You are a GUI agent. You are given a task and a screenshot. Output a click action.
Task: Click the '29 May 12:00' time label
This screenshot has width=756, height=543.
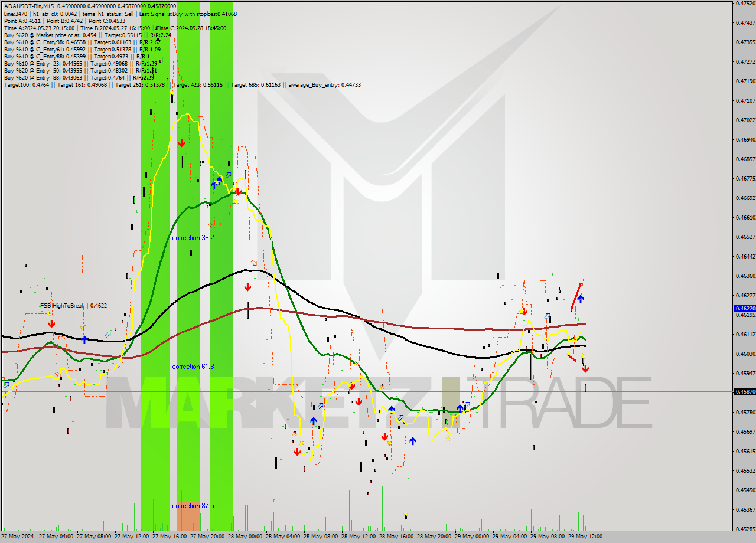[x=585, y=537]
